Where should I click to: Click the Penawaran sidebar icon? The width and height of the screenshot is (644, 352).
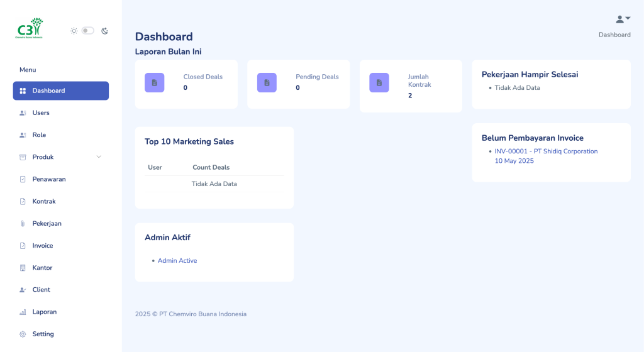tap(23, 179)
